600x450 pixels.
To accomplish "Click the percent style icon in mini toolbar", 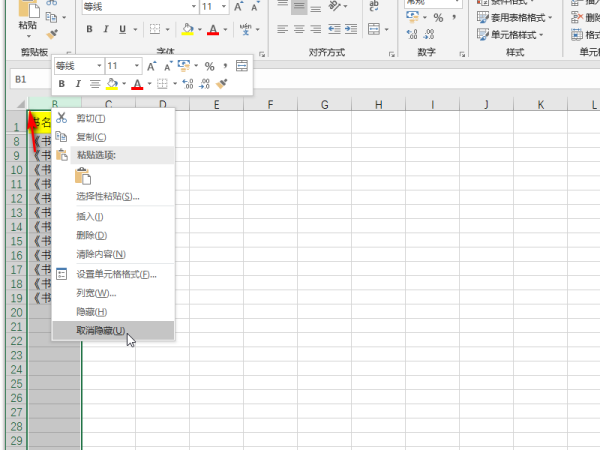I will click(x=210, y=66).
